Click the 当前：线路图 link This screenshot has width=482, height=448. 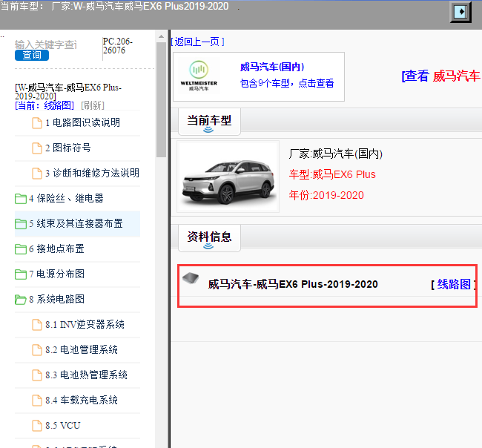point(44,105)
